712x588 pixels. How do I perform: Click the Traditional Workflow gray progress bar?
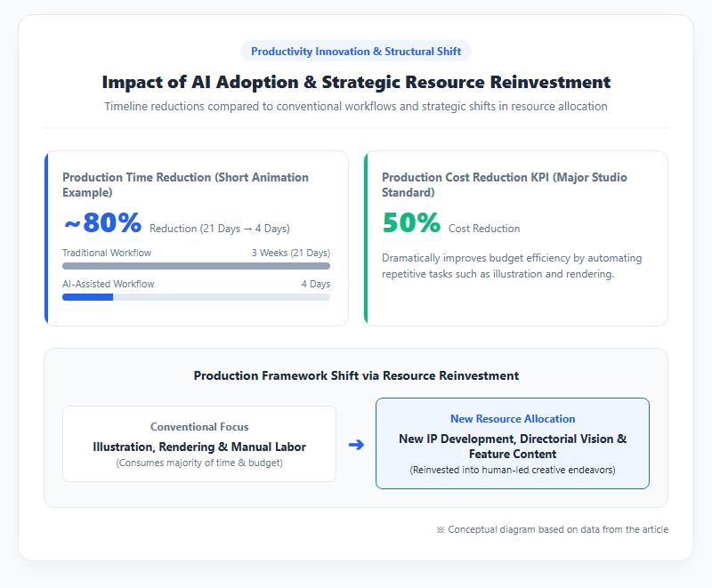tap(196, 266)
